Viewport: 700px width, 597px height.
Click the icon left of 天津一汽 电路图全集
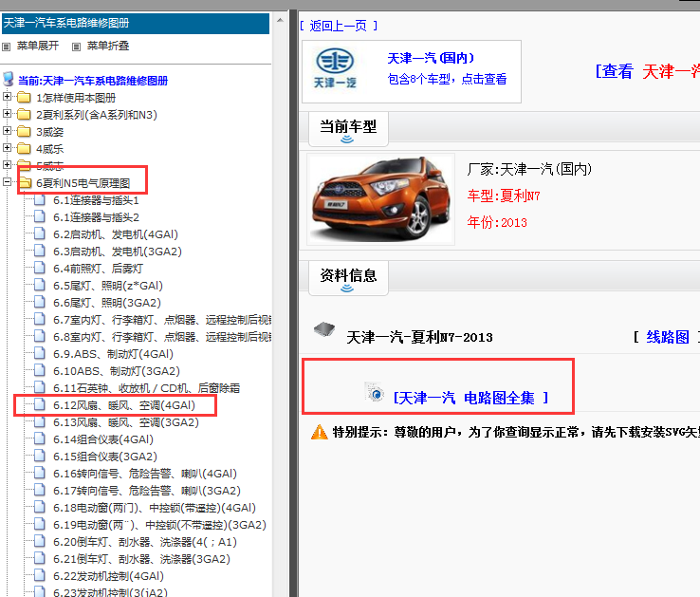click(x=375, y=395)
